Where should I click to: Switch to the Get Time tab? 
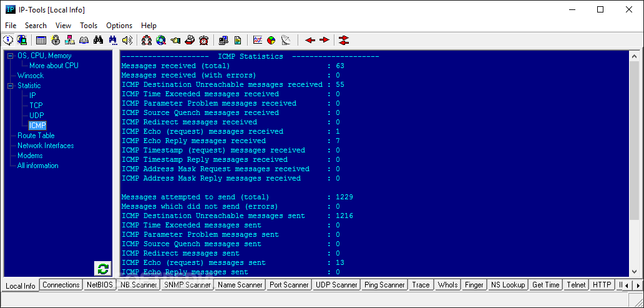pyautogui.click(x=546, y=284)
